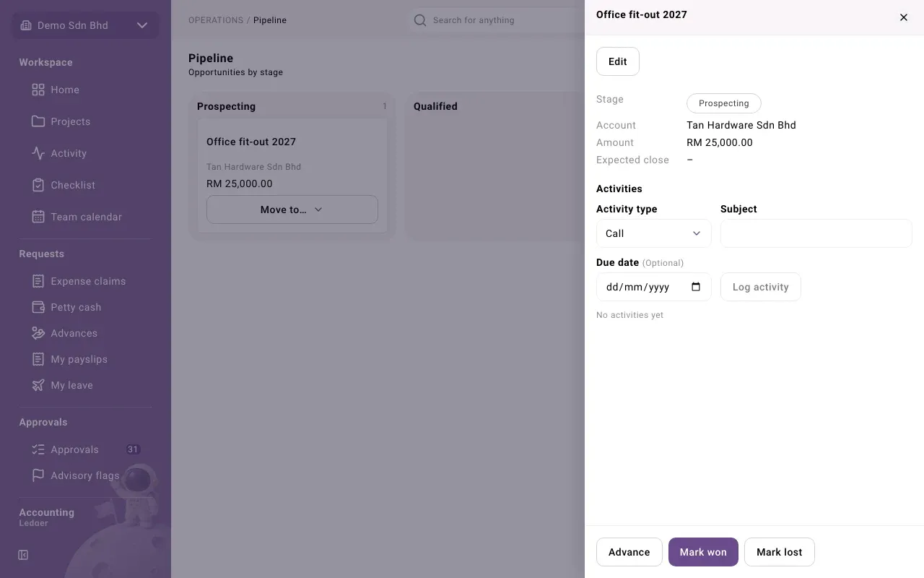
Task: Click the RM 25,000.00 amount in panel
Action: tap(720, 142)
